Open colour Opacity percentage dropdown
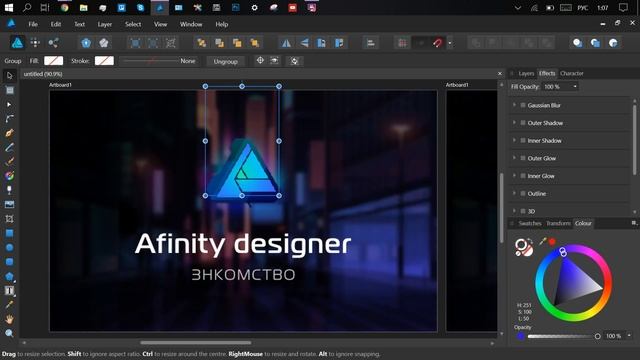 [629, 336]
